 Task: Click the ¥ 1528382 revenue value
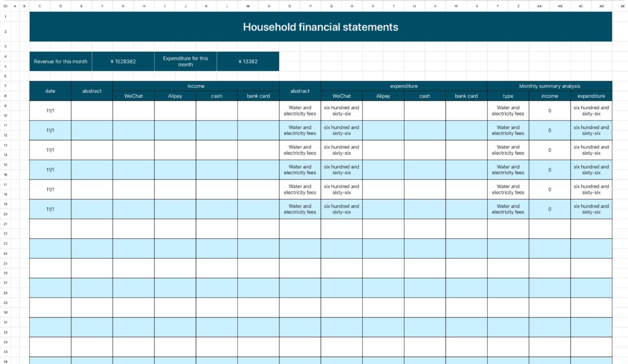(x=123, y=61)
